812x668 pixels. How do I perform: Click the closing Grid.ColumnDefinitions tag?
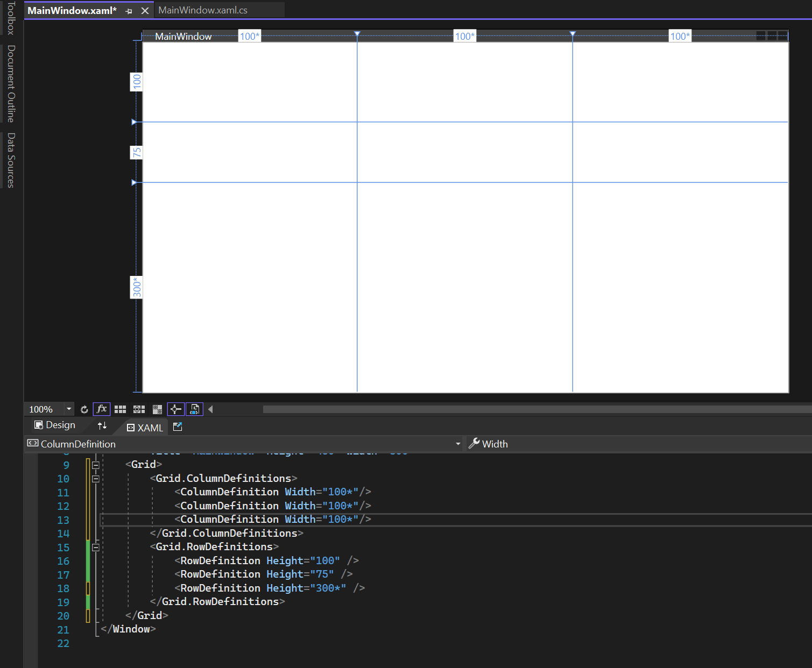227,533
